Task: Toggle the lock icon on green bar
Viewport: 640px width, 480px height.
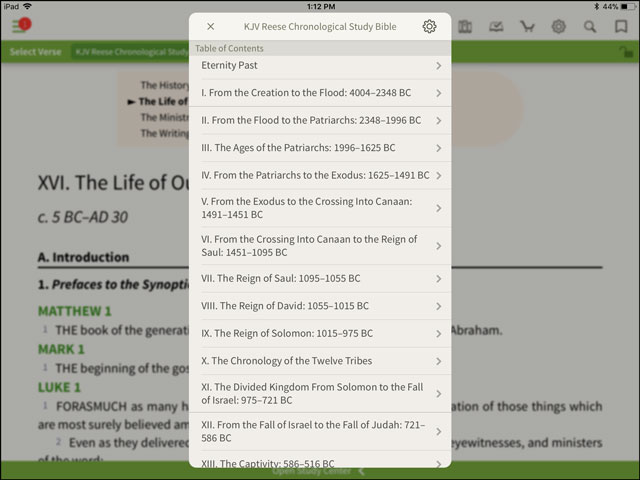Action: tap(625, 52)
